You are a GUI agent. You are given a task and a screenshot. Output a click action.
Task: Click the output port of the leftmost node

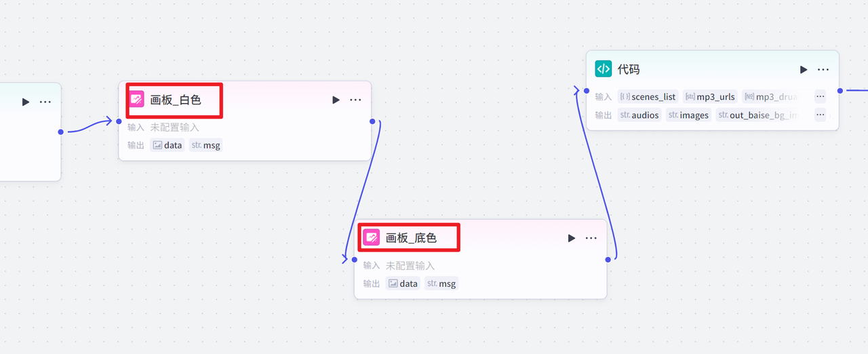[61, 132]
